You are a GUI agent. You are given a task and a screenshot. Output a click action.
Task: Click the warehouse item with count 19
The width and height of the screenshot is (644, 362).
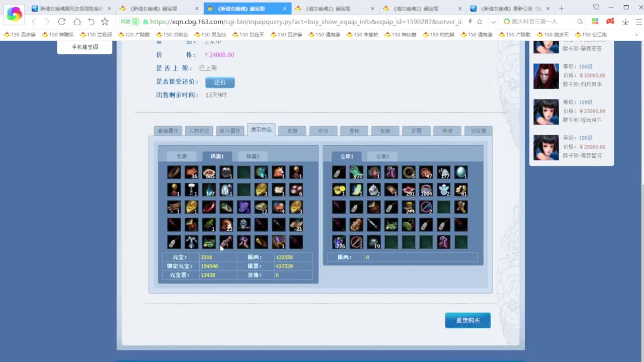(x=374, y=242)
